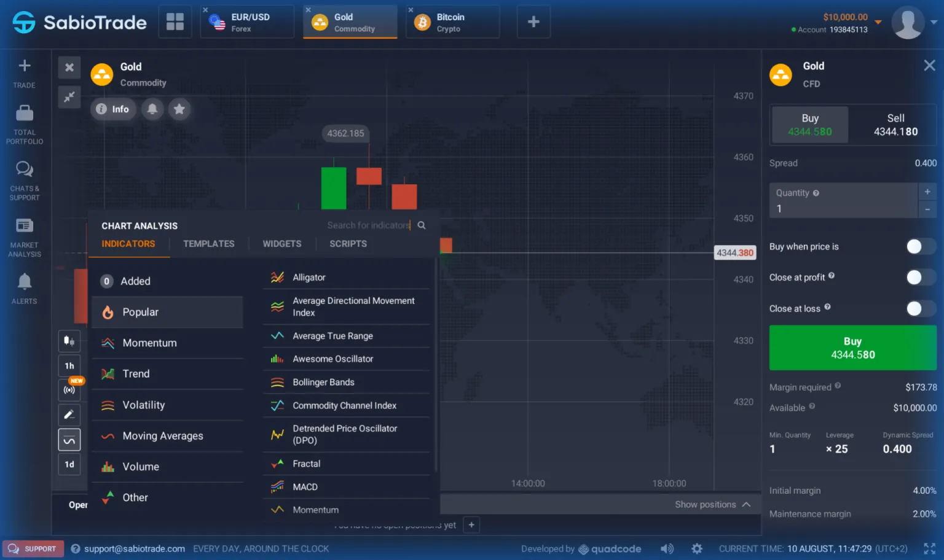Add Bollinger Bands indicator
The image size is (944, 560).
[347, 382]
